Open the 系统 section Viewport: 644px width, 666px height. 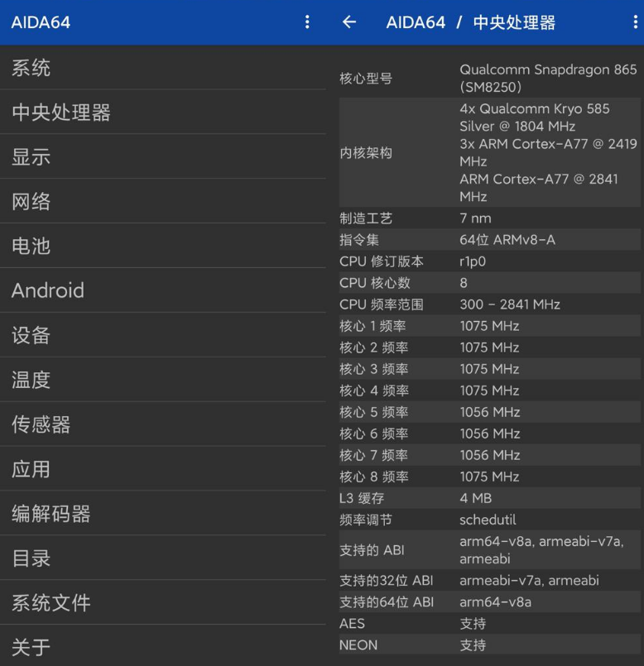tap(162, 68)
